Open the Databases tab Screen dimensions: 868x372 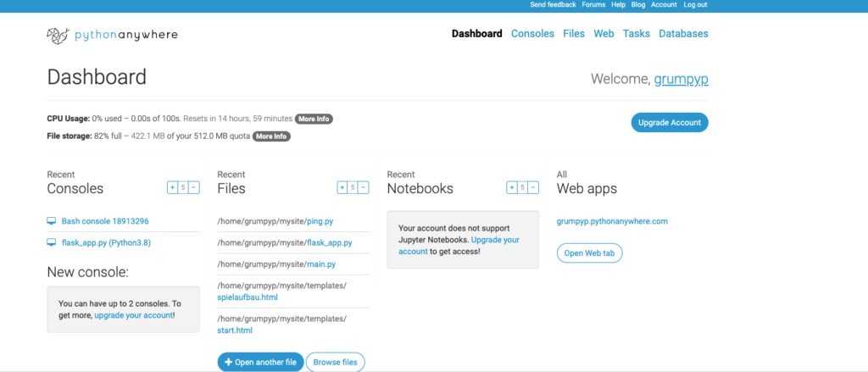[x=683, y=34]
